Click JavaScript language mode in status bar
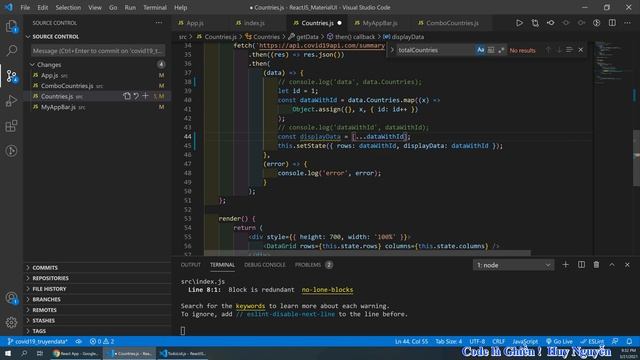The height and width of the screenshot is (360, 640). 525,341
